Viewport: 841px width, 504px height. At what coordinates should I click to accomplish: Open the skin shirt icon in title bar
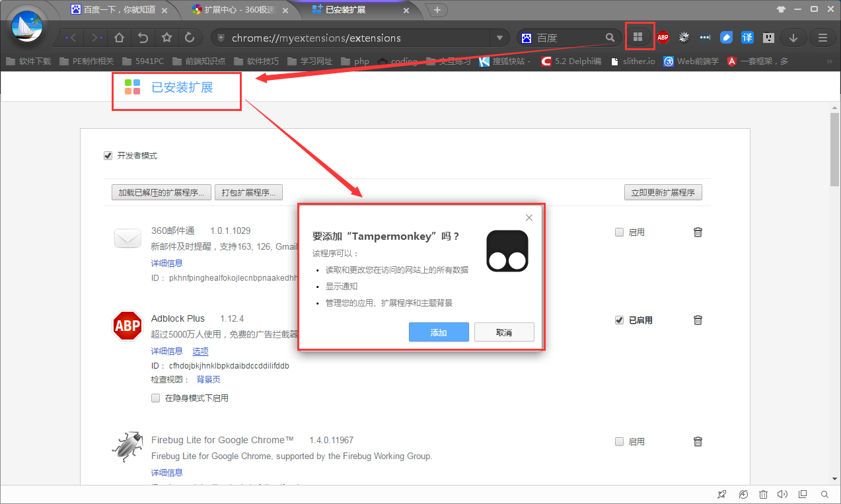pyautogui.click(x=782, y=9)
